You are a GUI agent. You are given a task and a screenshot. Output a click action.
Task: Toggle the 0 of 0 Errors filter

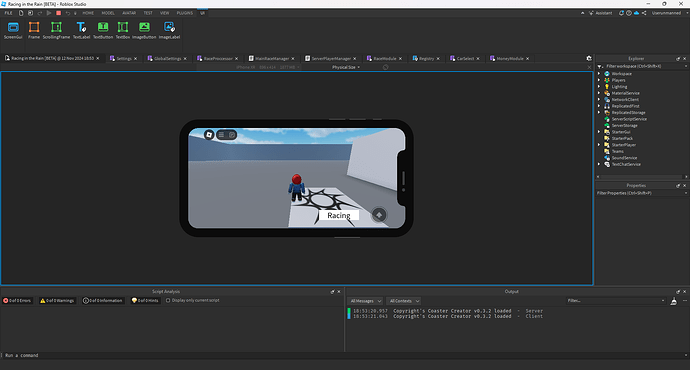click(17, 300)
